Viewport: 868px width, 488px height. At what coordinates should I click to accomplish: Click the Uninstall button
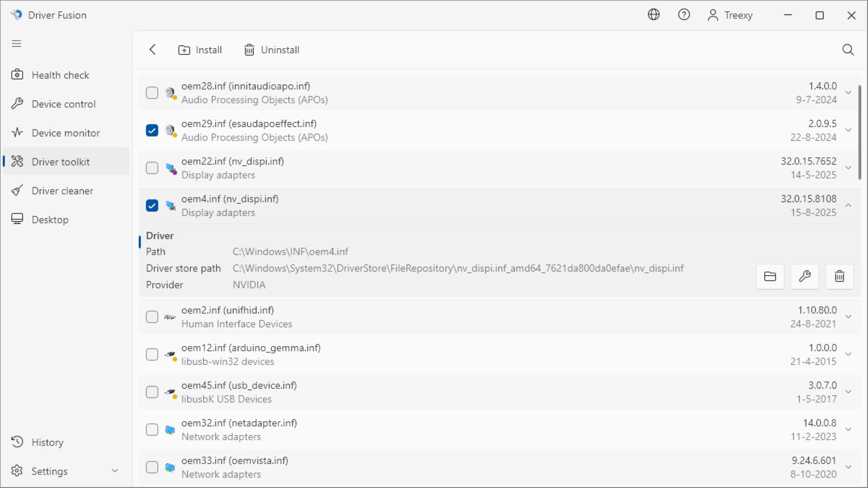(271, 50)
